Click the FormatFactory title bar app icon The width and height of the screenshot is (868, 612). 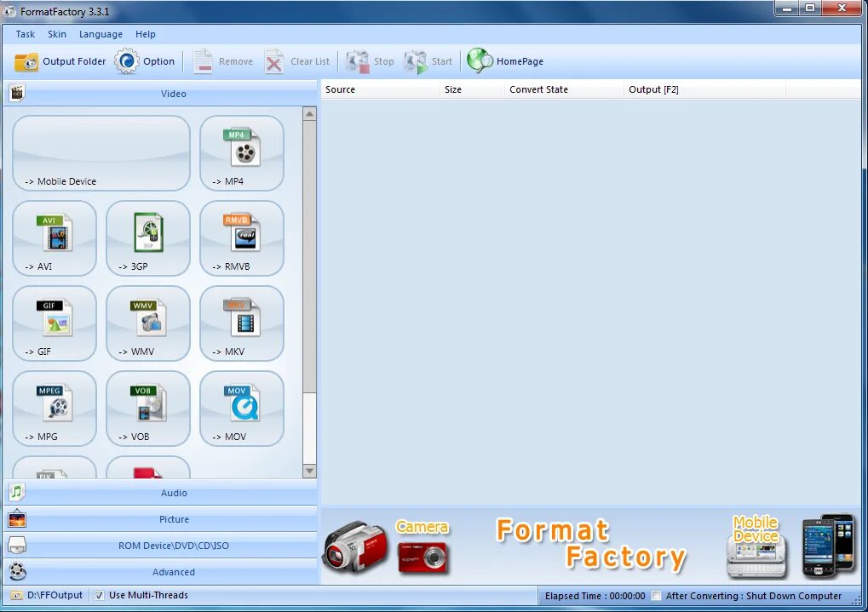point(10,11)
